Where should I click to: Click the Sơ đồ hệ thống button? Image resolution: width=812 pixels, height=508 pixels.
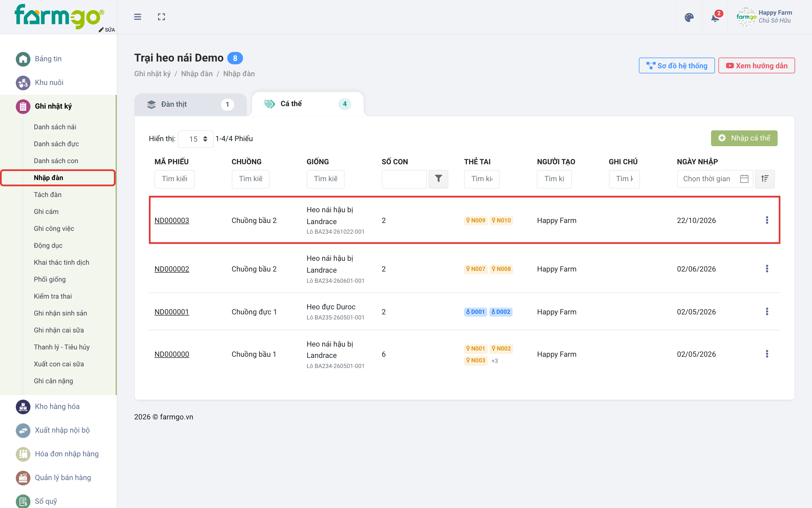[x=676, y=65]
